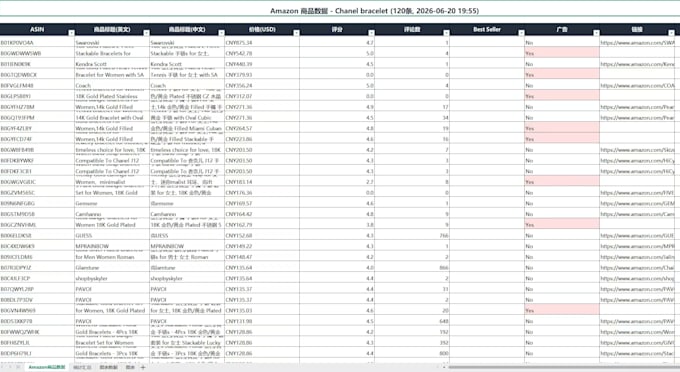Screen dimensions: 680x372
Task: Open the Amazon link in shopbyskyler row
Action: coord(638,278)
